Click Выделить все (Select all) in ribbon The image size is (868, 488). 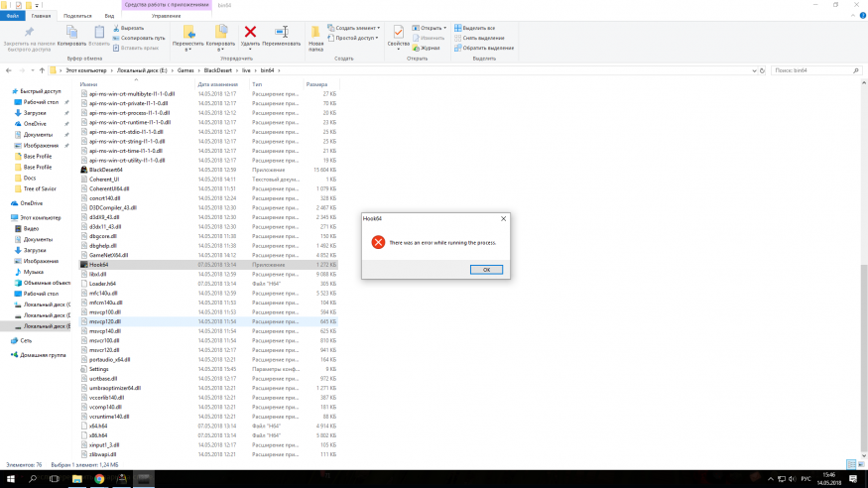(474, 28)
